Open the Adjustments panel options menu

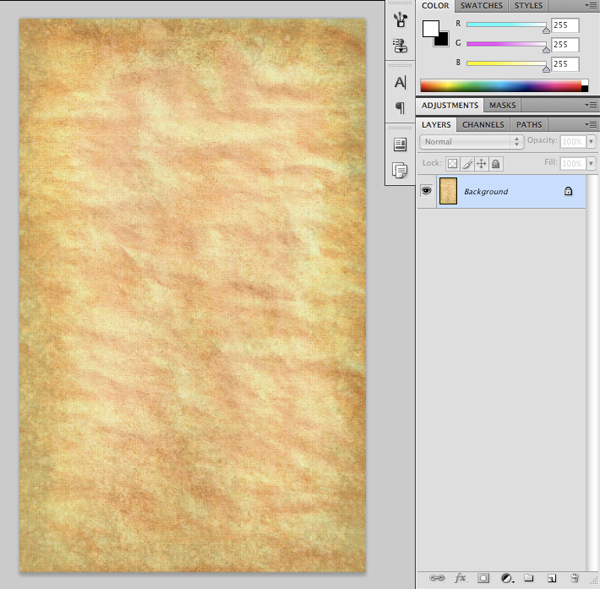(x=591, y=105)
